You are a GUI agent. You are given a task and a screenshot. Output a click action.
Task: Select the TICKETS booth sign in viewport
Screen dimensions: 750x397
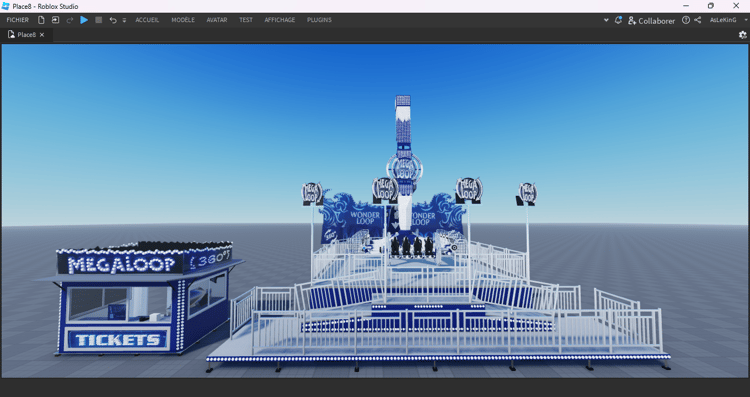click(x=118, y=340)
